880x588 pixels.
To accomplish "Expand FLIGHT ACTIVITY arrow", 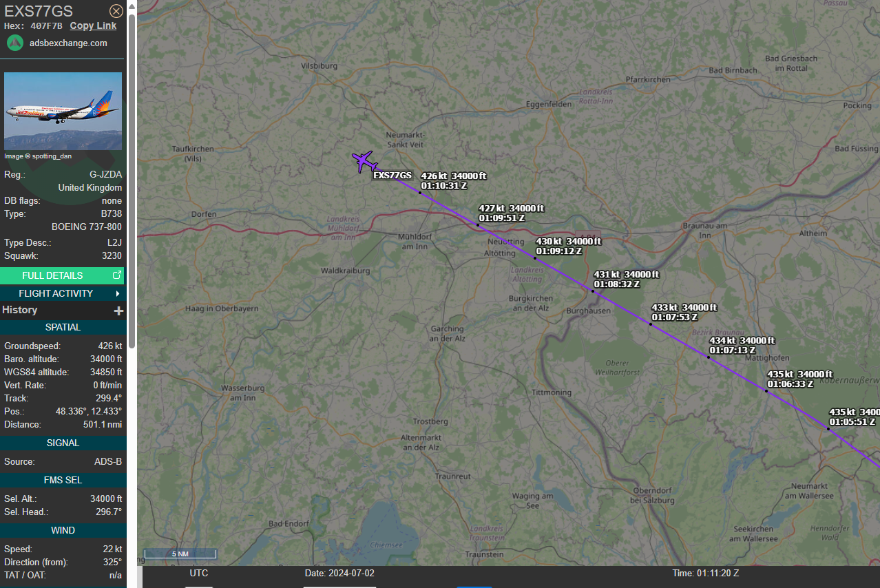I will click(118, 293).
